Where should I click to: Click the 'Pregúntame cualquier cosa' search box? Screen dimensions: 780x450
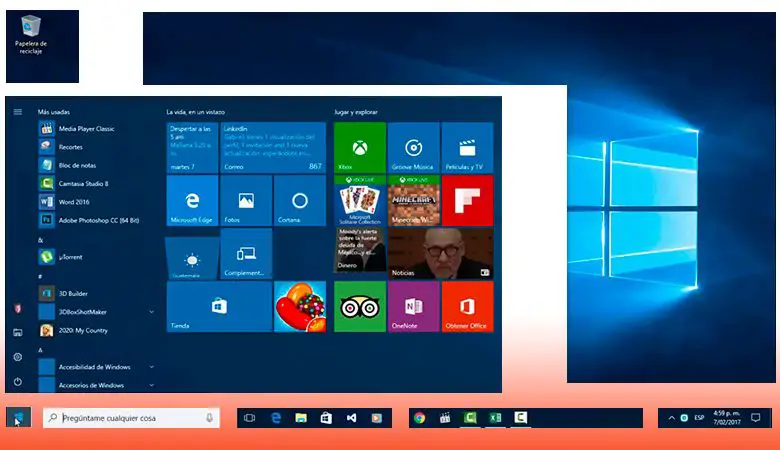(x=131, y=418)
